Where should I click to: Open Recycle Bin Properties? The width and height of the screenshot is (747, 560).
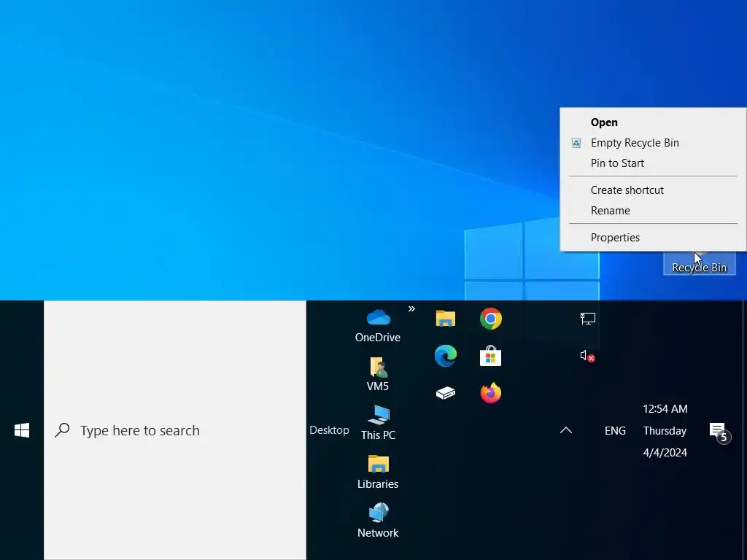pos(653,238)
